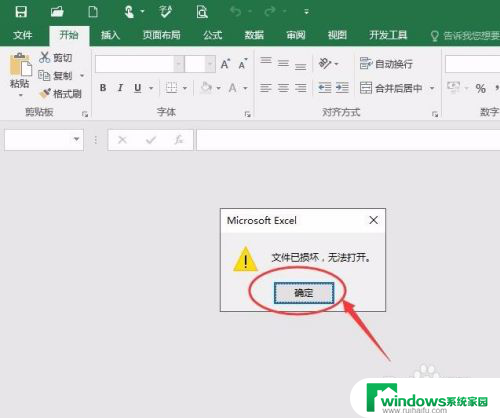The width and height of the screenshot is (500, 418).
Task: Expand the Name Box dropdown arrow
Action: 77,139
